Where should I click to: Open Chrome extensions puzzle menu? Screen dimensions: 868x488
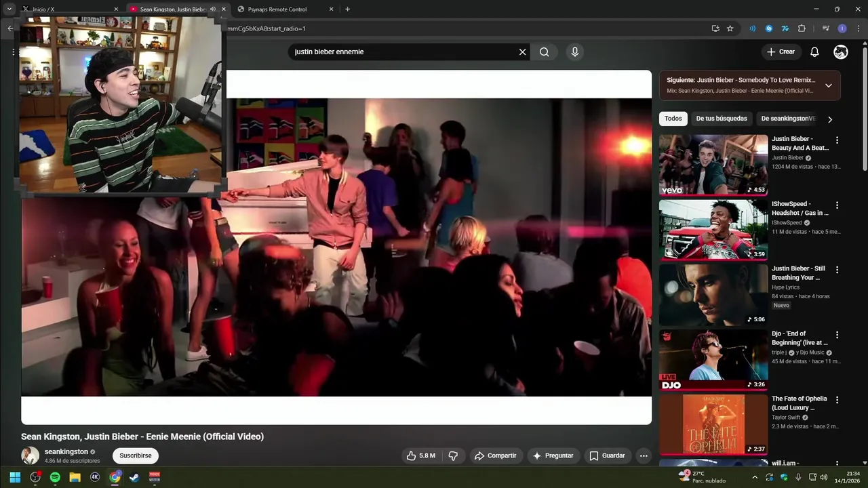coord(802,28)
